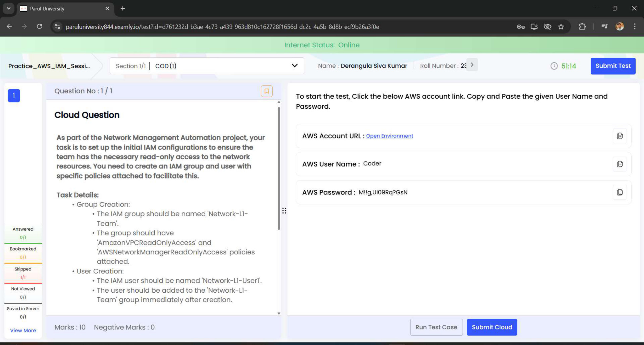Click the crossed-eye tracking protection icon

point(547,27)
